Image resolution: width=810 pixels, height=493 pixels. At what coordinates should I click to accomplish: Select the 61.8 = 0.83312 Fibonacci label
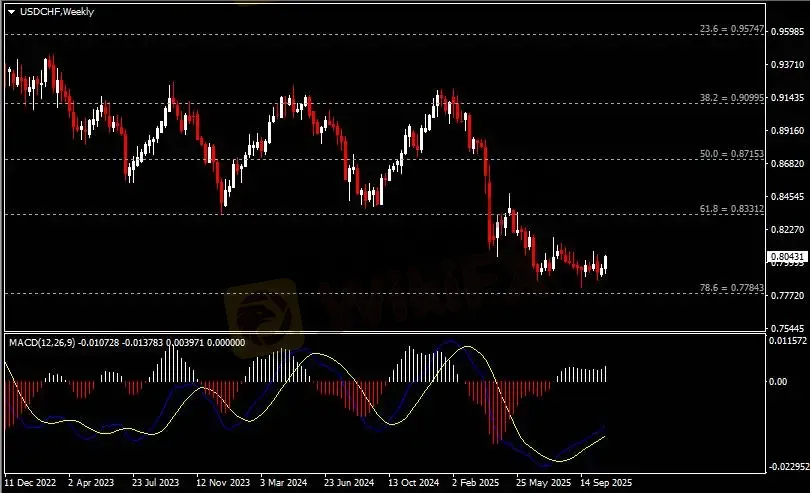731,209
